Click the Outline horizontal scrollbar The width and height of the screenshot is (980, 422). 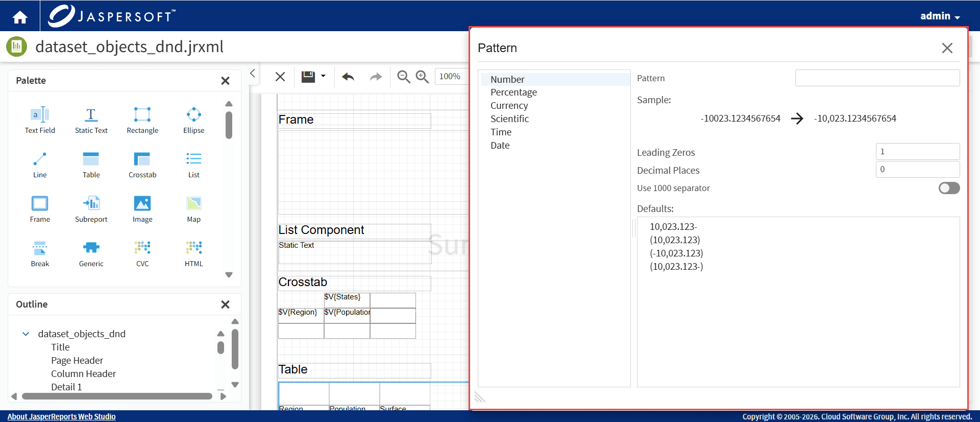click(117, 396)
